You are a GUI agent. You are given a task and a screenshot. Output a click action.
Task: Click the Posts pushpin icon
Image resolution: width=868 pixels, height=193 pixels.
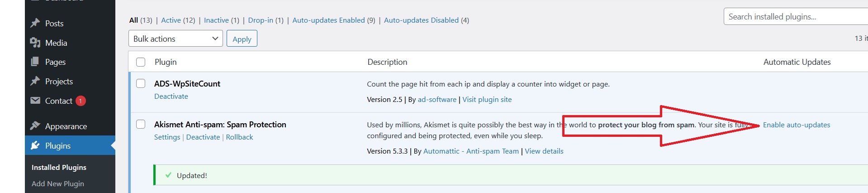(x=35, y=23)
